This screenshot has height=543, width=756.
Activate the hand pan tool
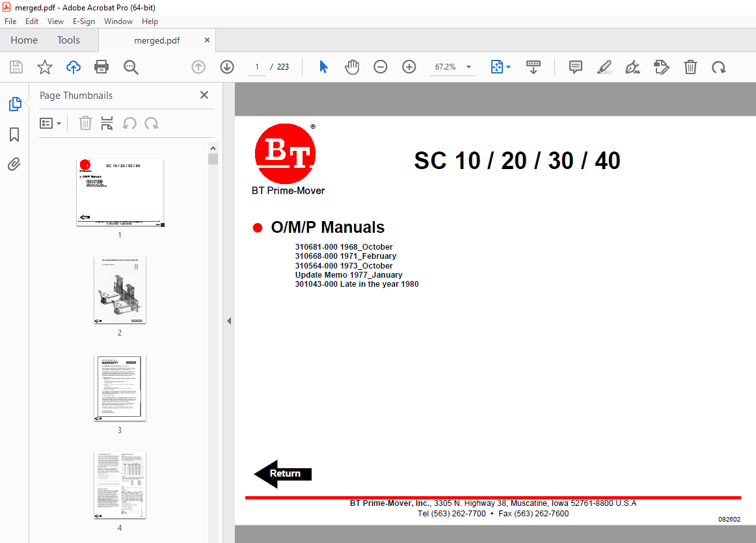(x=352, y=67)
